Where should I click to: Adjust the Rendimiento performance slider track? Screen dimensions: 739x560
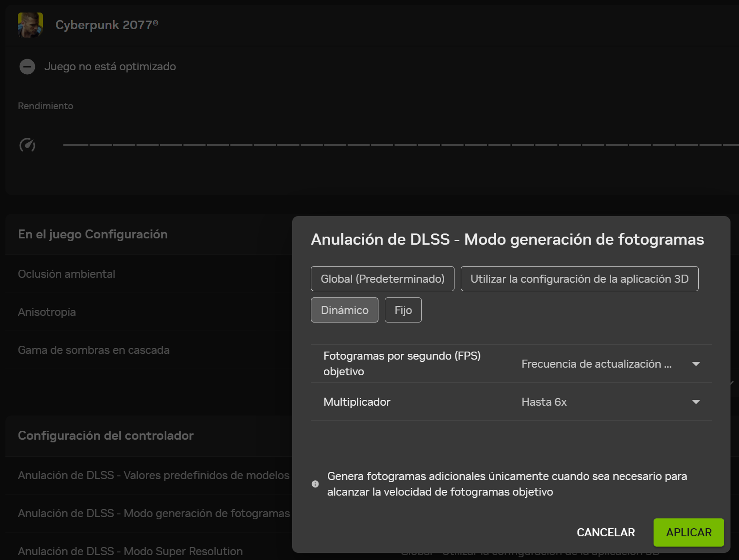pos(401,145)
